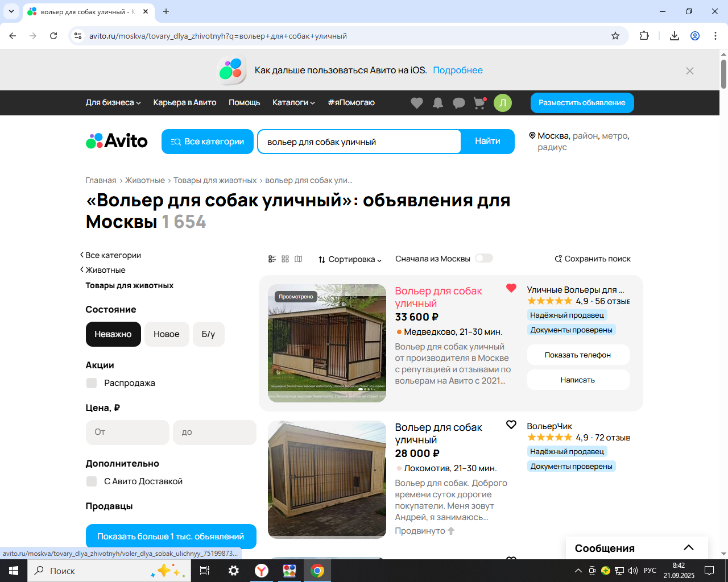
Task: Select 'Б/у' condition option
Action: coord(208,334)
